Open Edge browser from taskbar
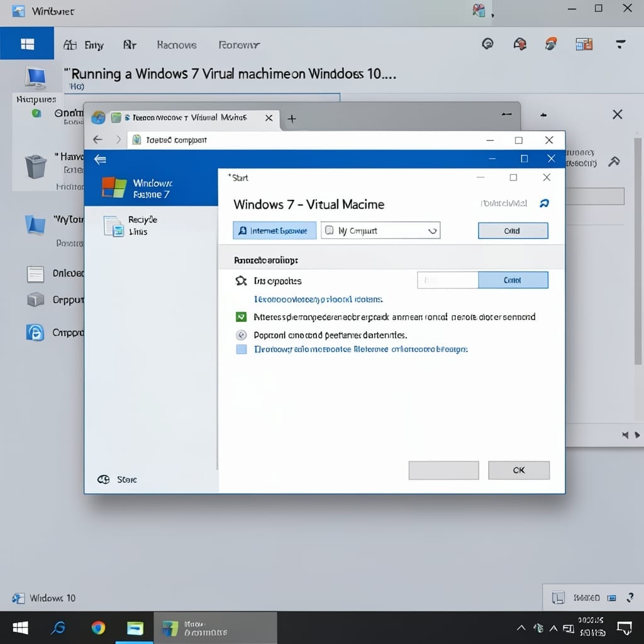Image resolution: width=644 pixels, height=644 pixels. click(58, 628)
